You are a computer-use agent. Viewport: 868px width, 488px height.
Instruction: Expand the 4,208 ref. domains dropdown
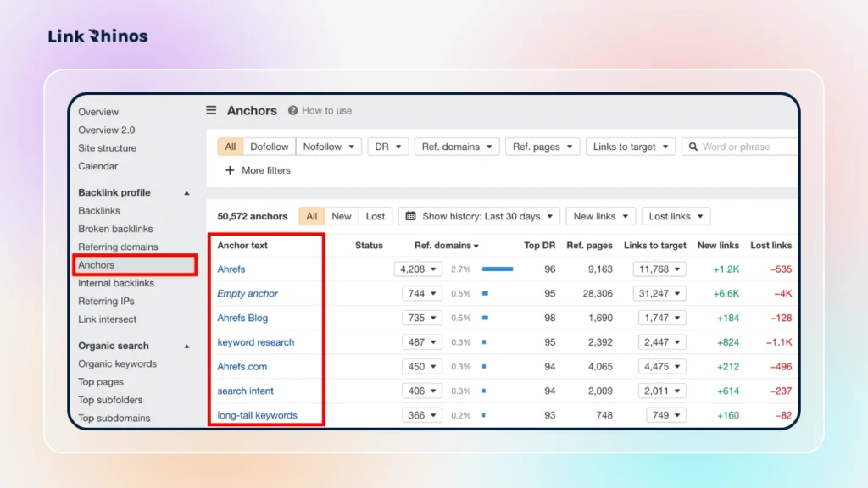point(418,269)
